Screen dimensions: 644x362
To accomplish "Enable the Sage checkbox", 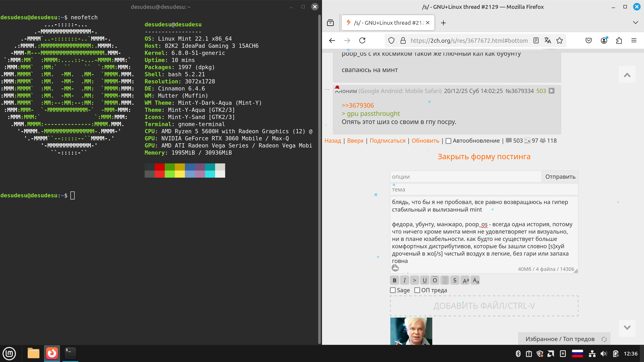I will [x=393, y=290].
